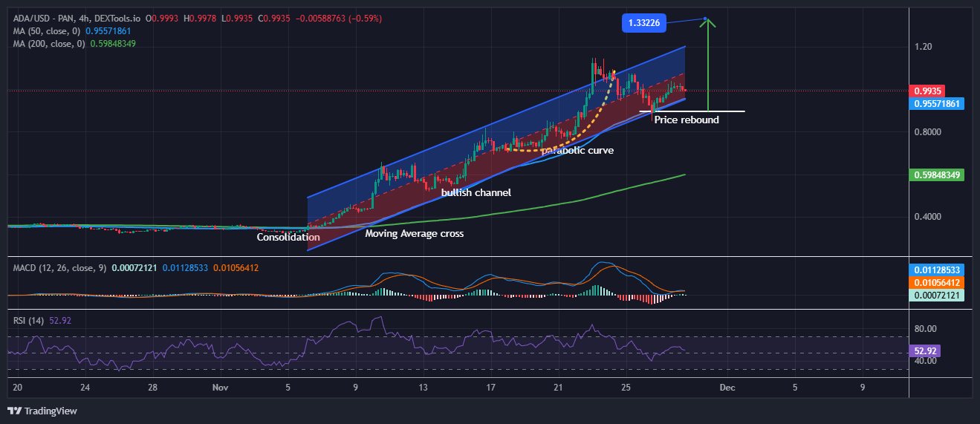980x424 pixels.
Task: Click the Dec label on time axis
Action: 727,387
